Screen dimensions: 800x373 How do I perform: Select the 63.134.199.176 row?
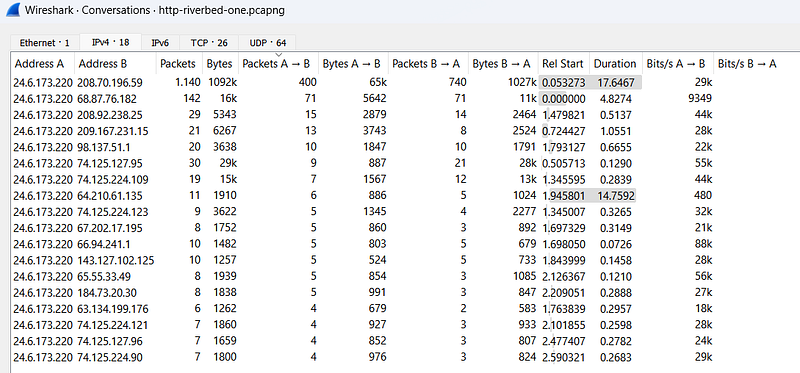click(405, 309)
